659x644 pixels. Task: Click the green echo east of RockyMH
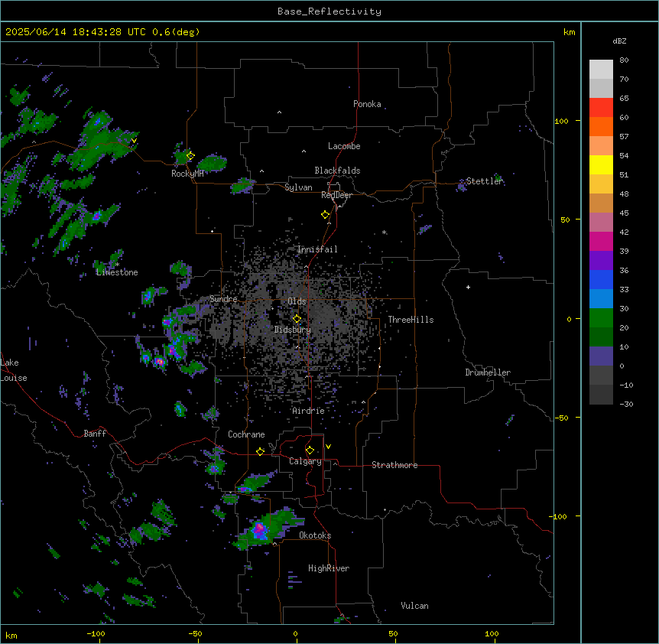213,163
